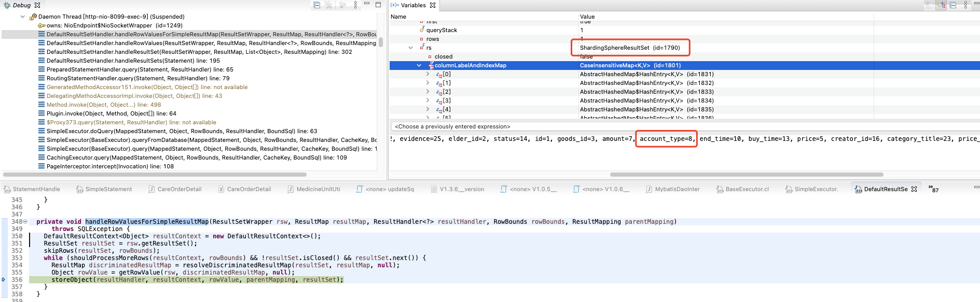
Task: Switch to the StatementHandle editor tab
Action: pos(32,189)
